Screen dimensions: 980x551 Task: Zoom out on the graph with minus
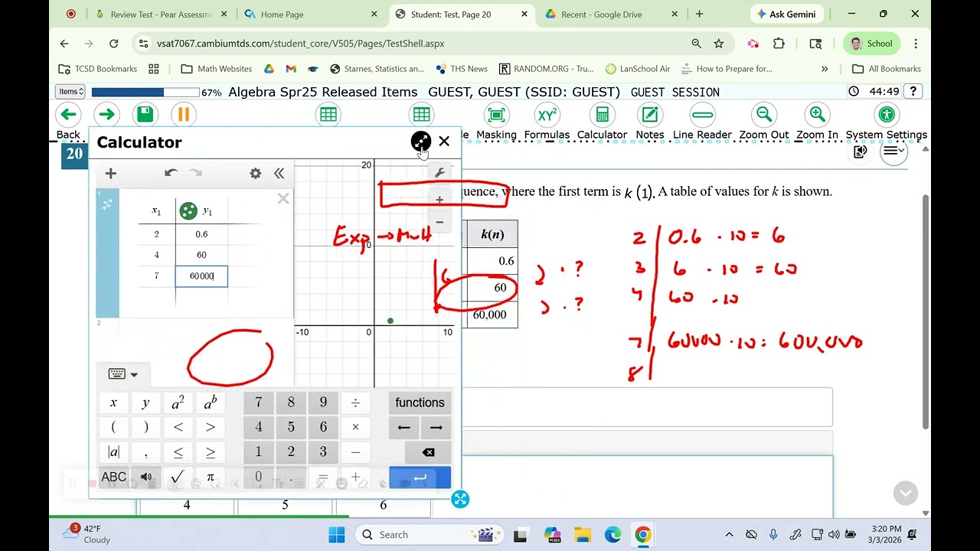(x=439, y=222)
